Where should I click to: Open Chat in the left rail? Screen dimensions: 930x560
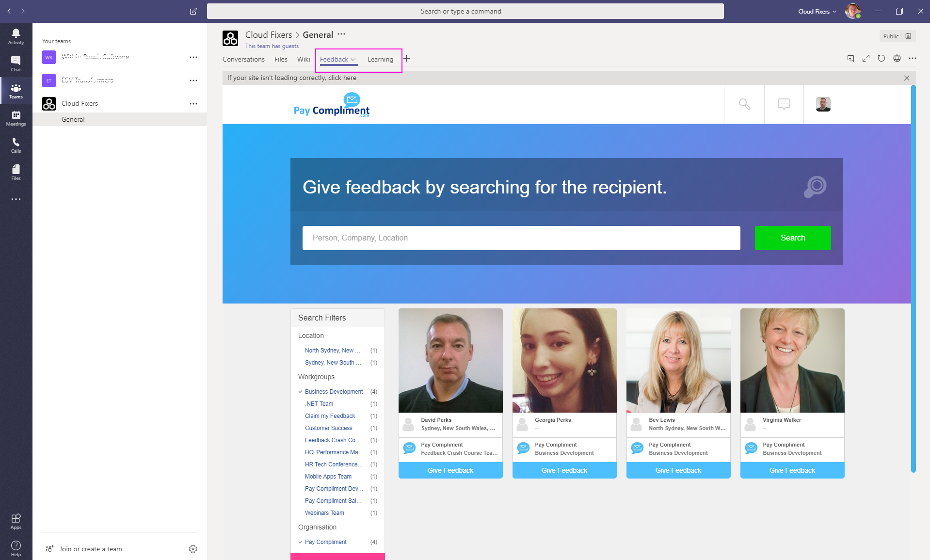pos(16,64)
